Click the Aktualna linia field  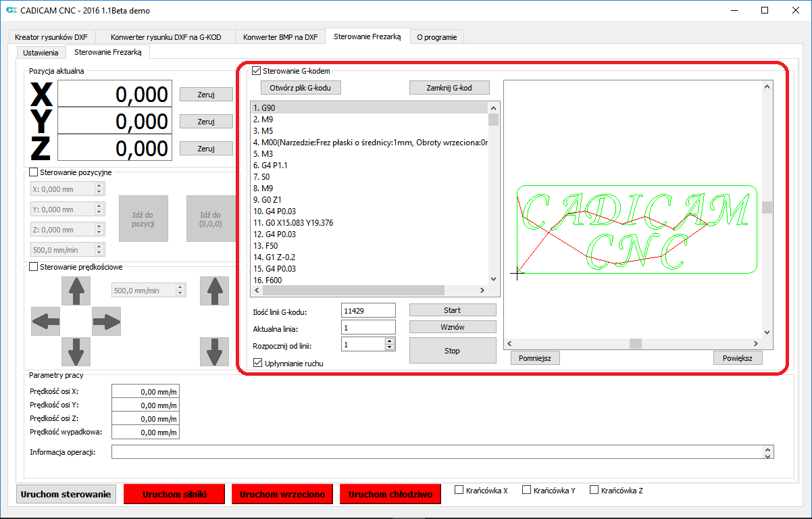click(x=368, y=327)
